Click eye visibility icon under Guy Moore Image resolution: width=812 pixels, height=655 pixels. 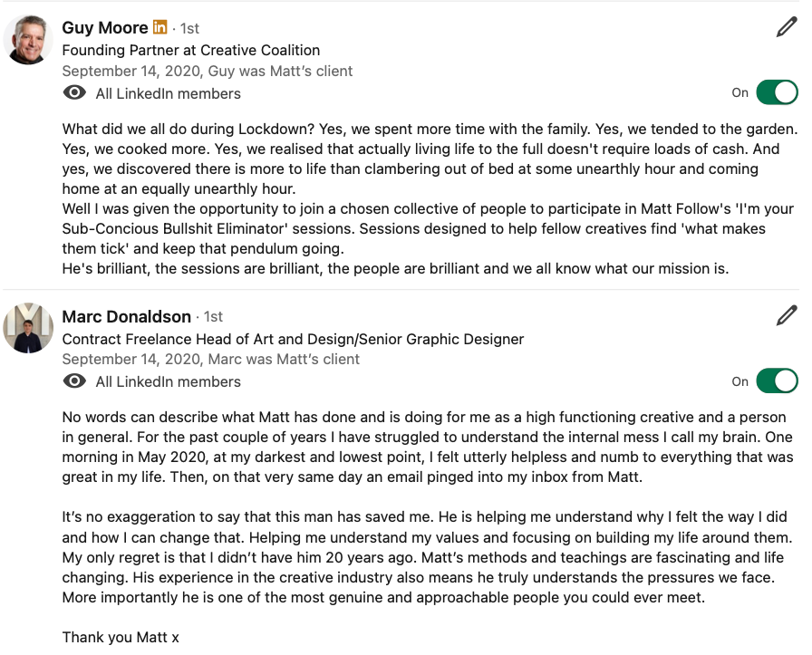(74, 92)
